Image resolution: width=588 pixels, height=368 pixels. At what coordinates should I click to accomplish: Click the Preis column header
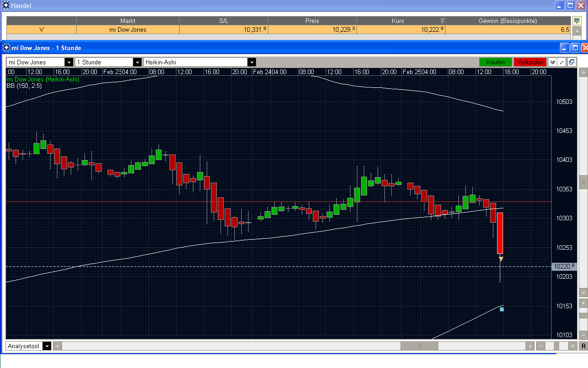[x=312, y=21]
